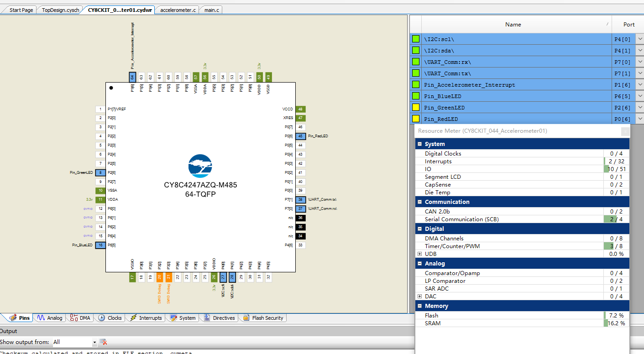Select pin 33 P4[6] on chip
Image resolution: width=644 pixels, height=354 pixels.
[x=300, y=245]
